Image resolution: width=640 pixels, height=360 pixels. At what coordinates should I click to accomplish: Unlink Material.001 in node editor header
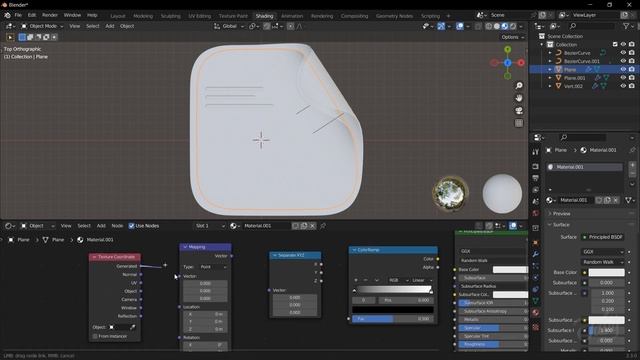312,226
